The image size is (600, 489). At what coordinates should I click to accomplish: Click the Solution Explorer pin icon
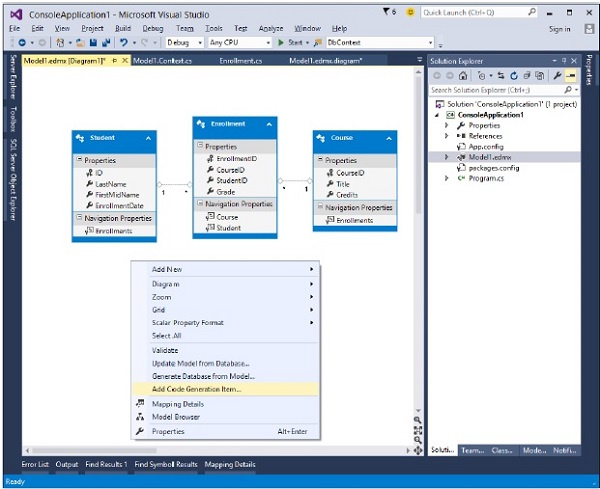tap(564, 60)
